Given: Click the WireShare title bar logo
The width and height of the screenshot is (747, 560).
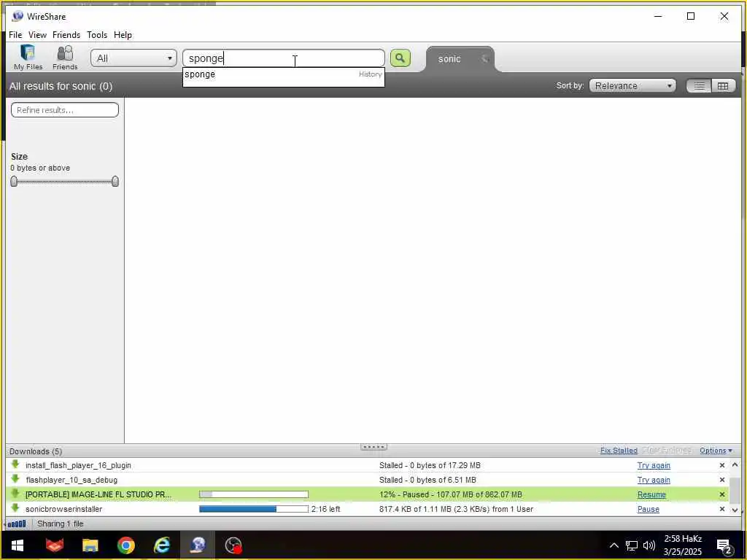Looking at the screenshot, I should pyautogui.click(x=18, y=16).
